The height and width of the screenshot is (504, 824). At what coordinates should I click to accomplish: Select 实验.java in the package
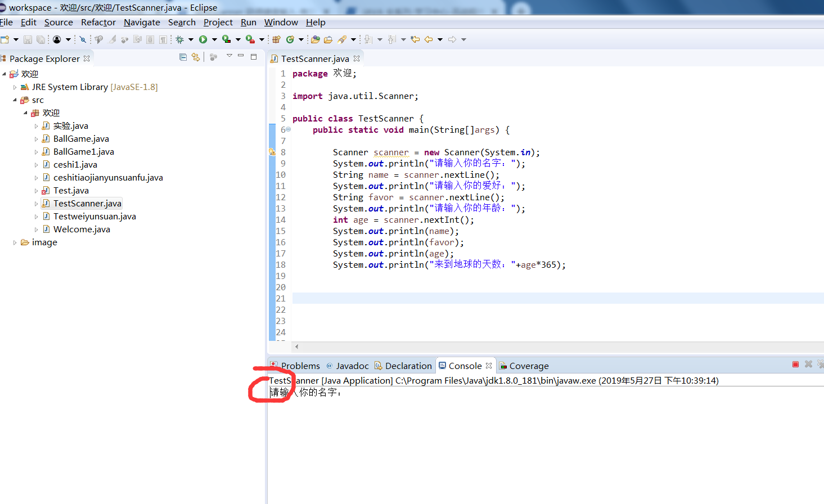70,126
